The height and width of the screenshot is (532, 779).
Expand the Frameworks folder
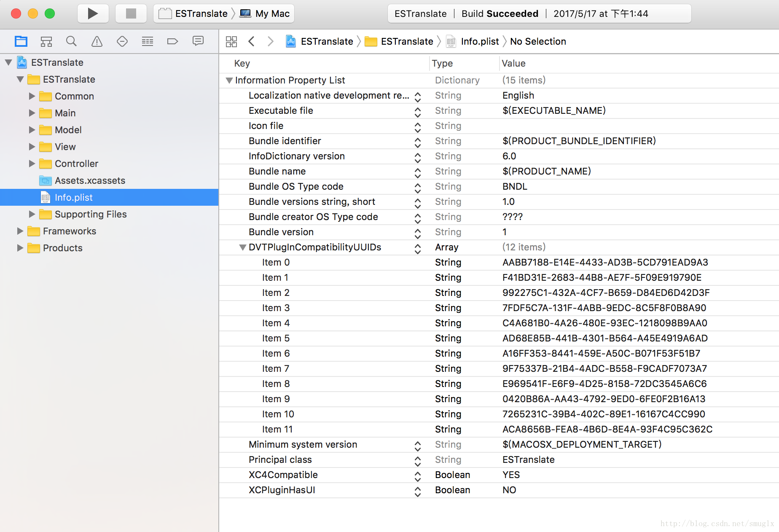20,231
